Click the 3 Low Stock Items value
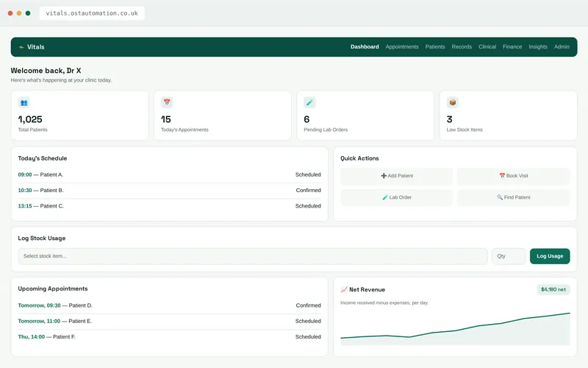Screen dimensions: 588x368 pos(449,119)
